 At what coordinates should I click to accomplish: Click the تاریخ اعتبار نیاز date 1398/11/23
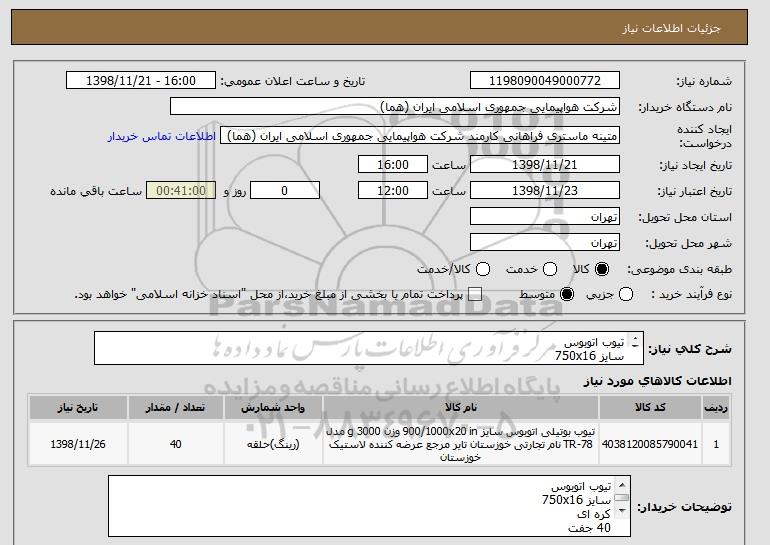[545, 191]
